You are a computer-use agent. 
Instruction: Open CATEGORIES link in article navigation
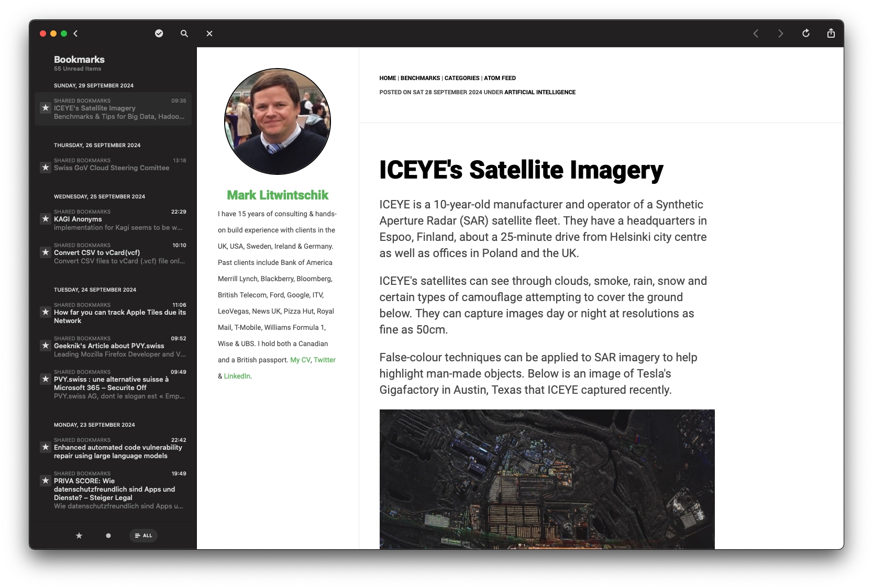tap(462, 78)
